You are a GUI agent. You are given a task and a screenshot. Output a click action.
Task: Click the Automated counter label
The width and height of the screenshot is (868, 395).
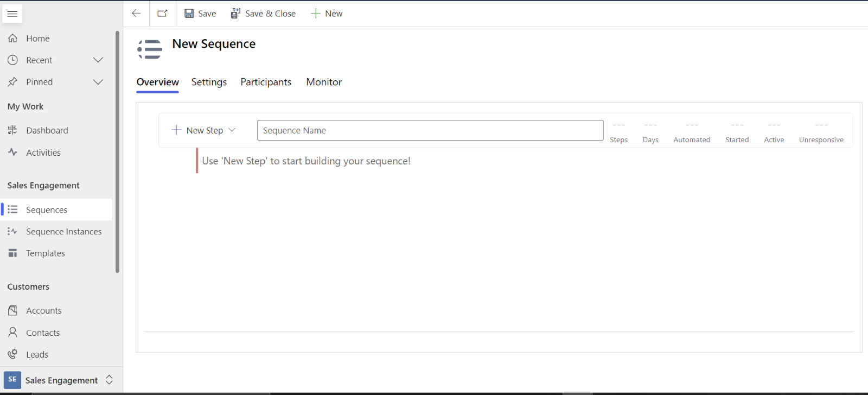coord(692,139)
